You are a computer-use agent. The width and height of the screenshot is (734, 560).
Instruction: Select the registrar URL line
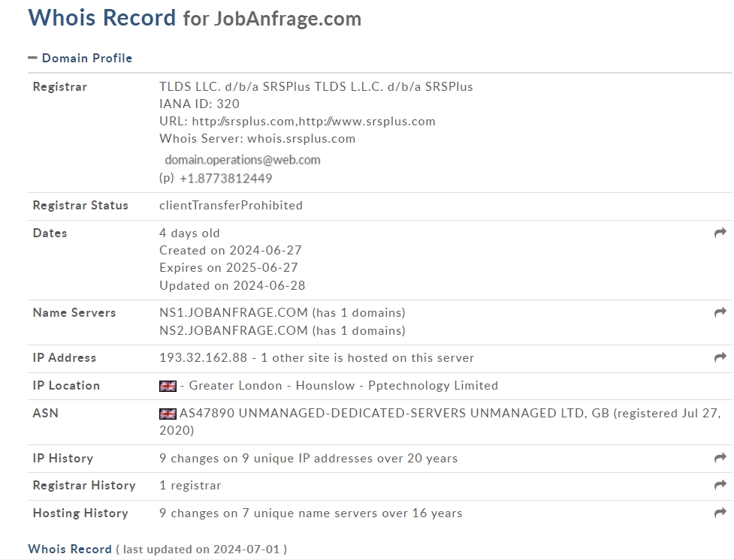[298, 121]
